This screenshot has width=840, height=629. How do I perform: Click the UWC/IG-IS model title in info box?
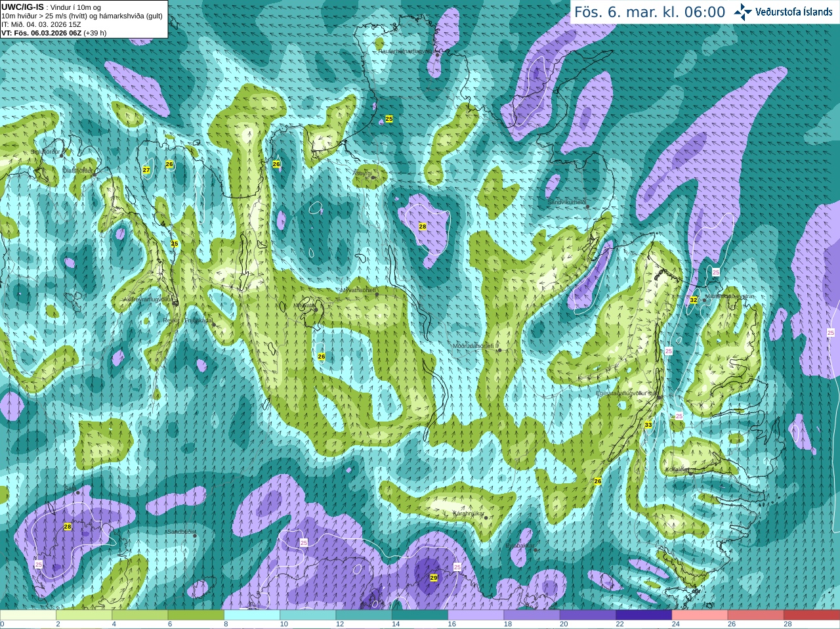pyautogui.click(x=23, y=7)
